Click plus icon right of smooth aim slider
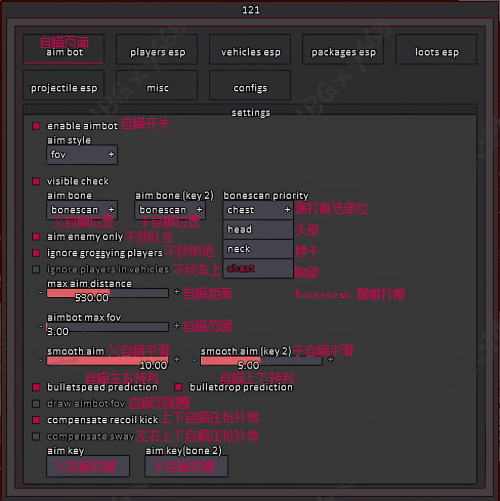This screenshot has width=500, height=501. pos(177,359)
